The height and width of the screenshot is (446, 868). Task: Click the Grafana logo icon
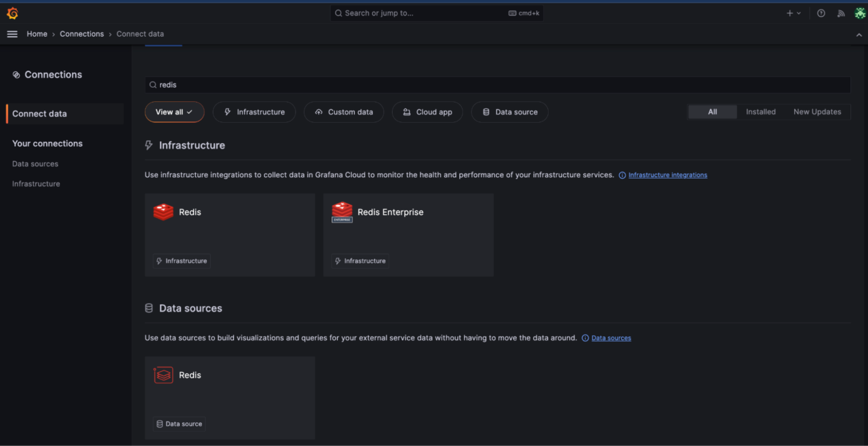(x=12, y=13)
